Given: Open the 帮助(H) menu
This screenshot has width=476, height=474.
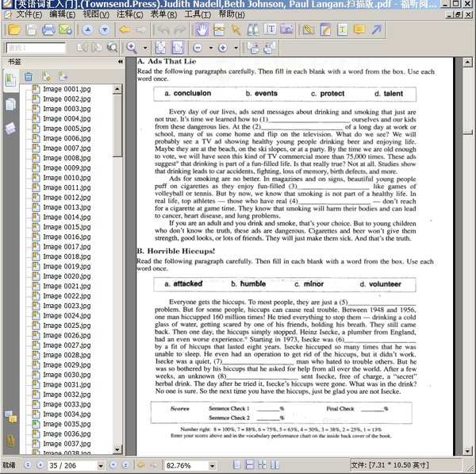Looking at the screenshot, I should point(232,14).
